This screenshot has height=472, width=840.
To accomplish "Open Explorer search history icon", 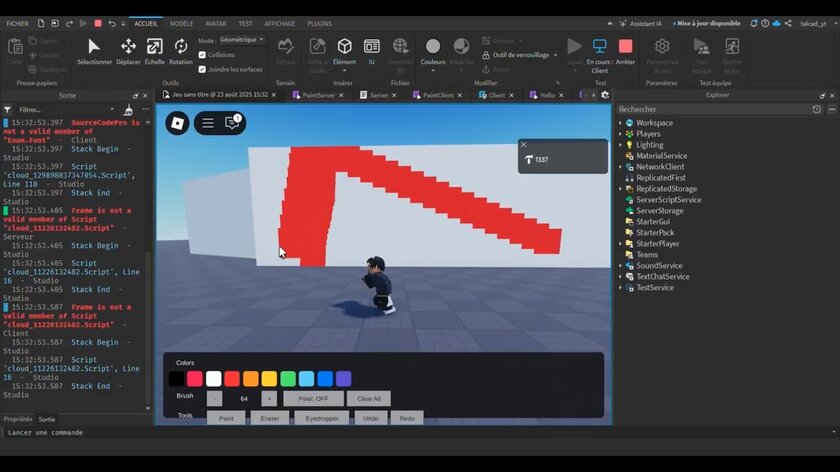I will 816,109.
